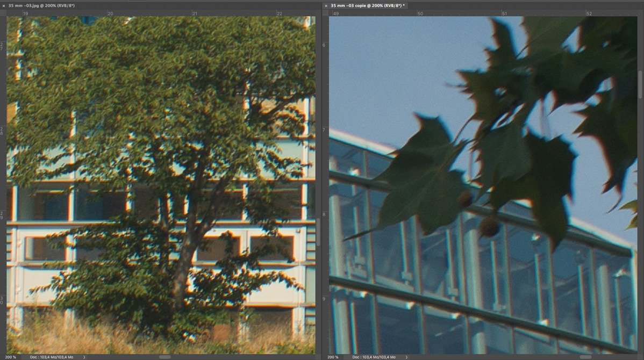
Task: Close the 35 mm -03 copie document
Action: tap(326, 5)
